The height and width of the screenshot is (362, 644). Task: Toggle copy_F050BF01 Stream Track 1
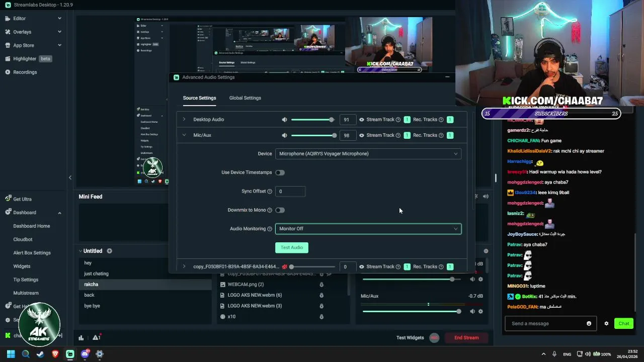pyautogui.click(x=407, y=266)
